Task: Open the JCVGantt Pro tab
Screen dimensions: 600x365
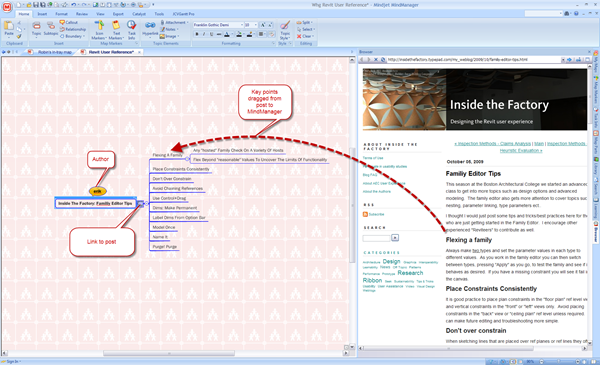Action: [x=184, y=14]
